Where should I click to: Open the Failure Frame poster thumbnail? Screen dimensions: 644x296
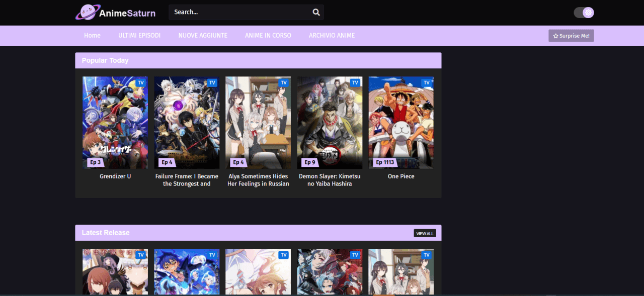(187, 123)
